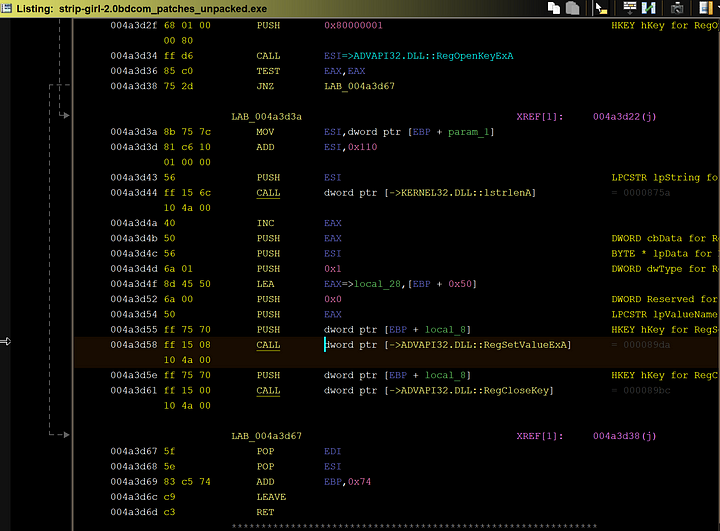Click bytes c9 at 004a3d6c

(x=169, y=497)
